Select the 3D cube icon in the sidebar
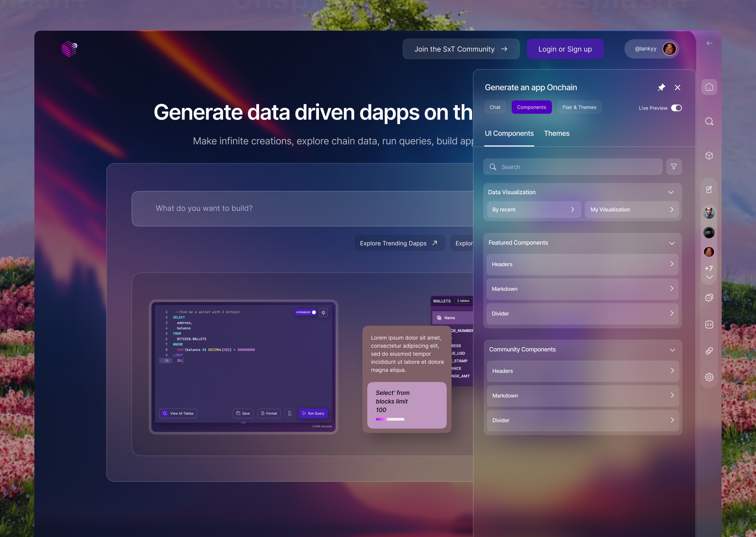 (709, 155)
